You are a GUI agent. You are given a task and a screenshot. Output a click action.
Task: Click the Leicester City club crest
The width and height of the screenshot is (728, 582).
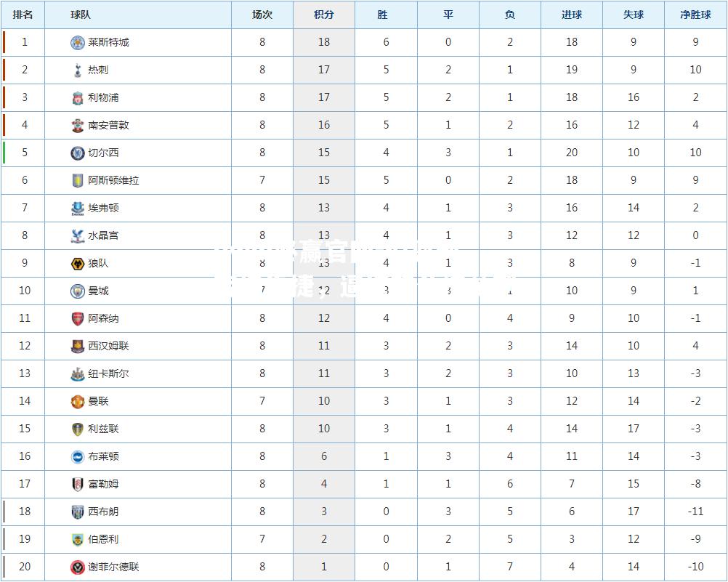tap(78, 43)
